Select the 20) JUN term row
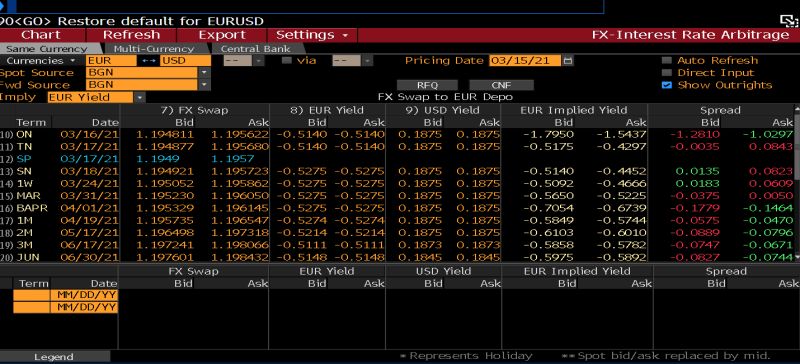 click(398, 257)
